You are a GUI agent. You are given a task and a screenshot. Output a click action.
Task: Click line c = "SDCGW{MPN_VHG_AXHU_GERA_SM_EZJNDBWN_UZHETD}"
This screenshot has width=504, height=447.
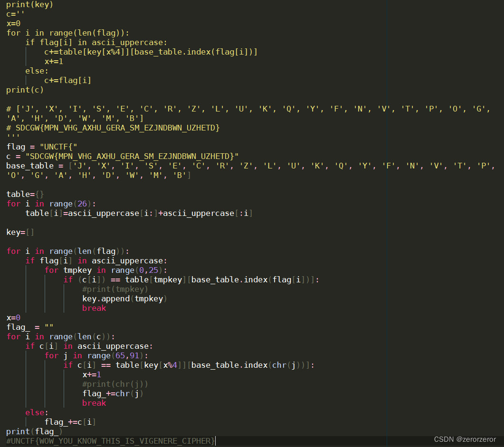pos(123,157)
